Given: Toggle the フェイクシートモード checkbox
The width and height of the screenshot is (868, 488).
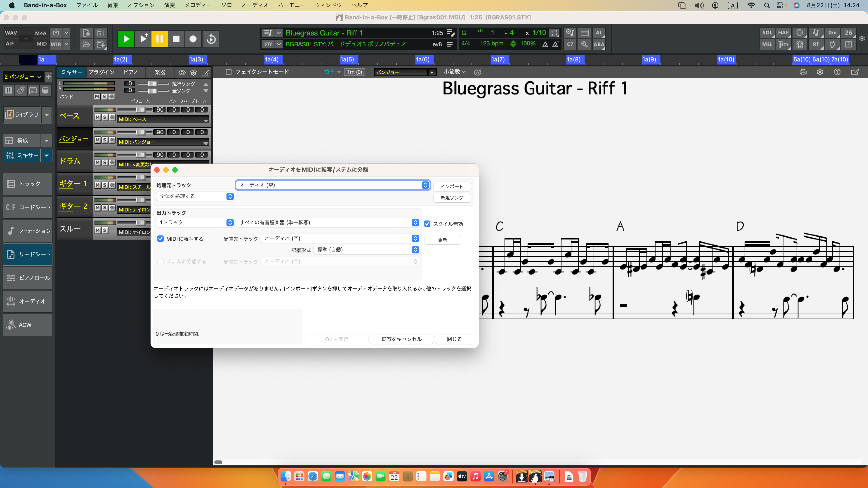Looking at the screenshot, I should point(229,72).
